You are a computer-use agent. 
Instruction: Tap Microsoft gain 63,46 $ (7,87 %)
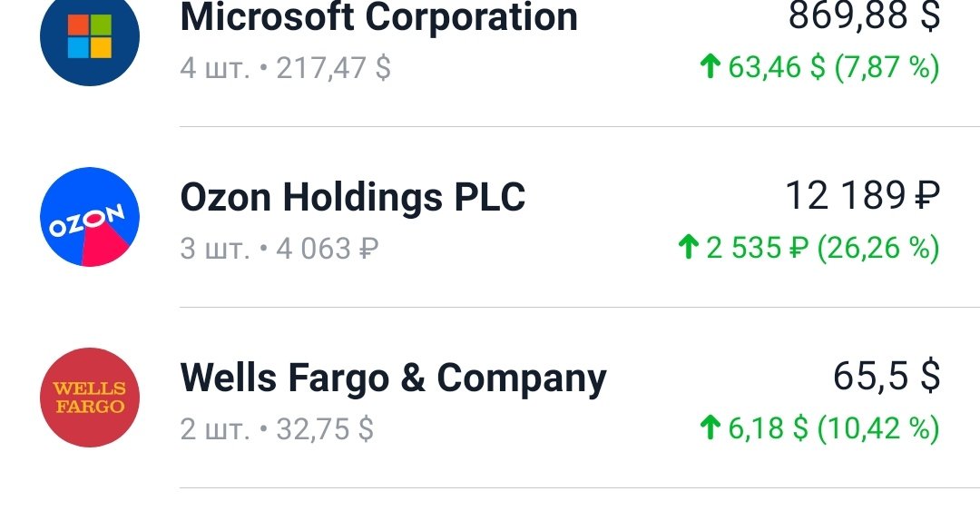pos(834,67)
